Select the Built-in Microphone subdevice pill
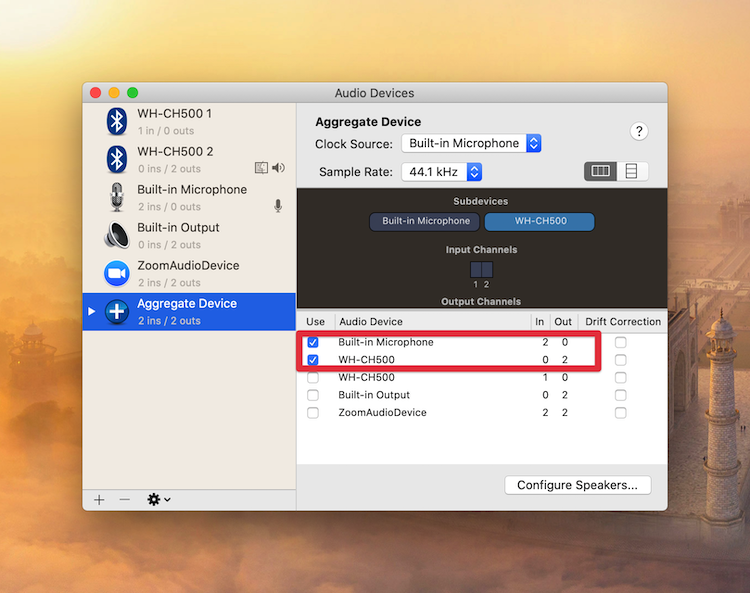This screenshot has height=593, width=750. [425, 221]
